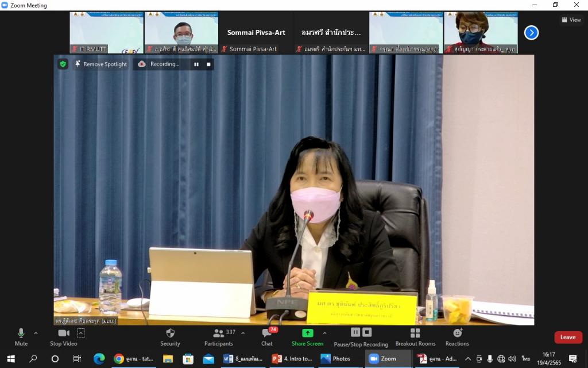Click Zoom Meeting title bar icon

tap(5, 5)
